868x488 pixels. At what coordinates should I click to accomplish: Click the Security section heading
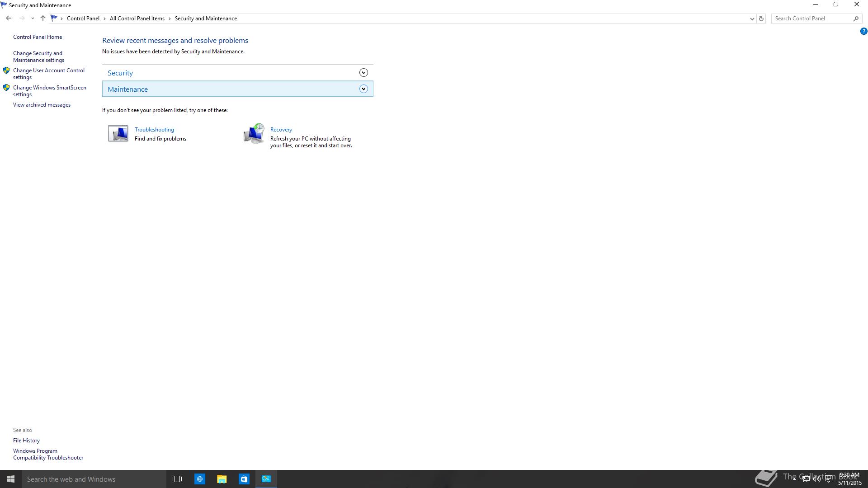click(x=120, y=73)
